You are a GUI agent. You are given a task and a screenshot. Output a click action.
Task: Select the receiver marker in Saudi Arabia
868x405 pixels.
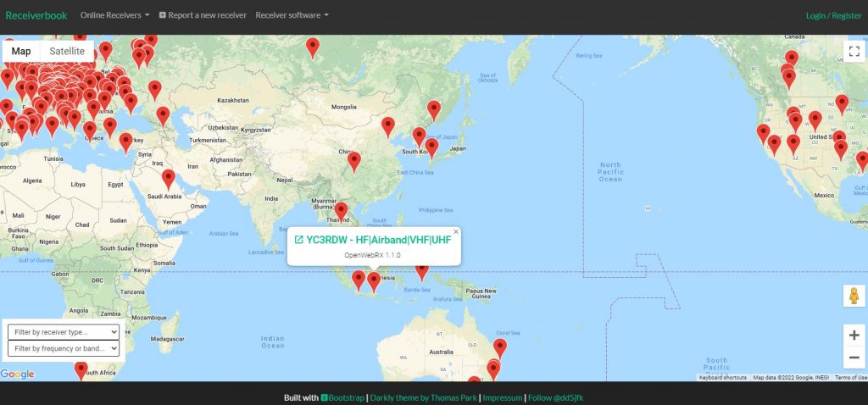click(x=169, y=180)
